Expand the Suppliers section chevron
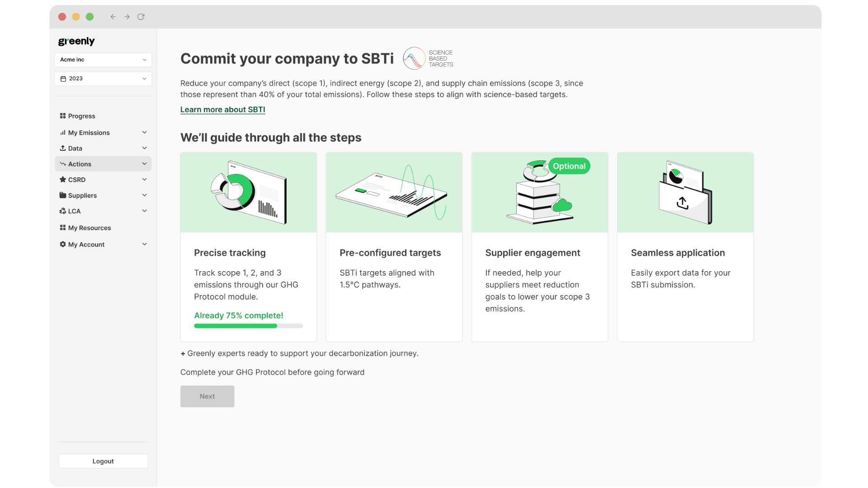This screenshot has width=868, height=488. (145, 195)
